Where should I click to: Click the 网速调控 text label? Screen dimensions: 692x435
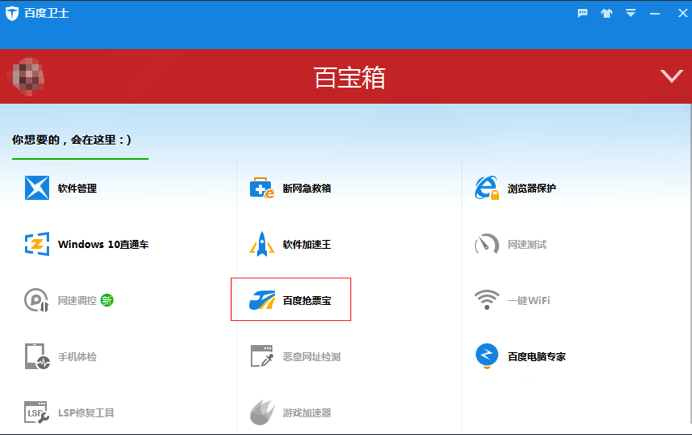tap(77, 300)
